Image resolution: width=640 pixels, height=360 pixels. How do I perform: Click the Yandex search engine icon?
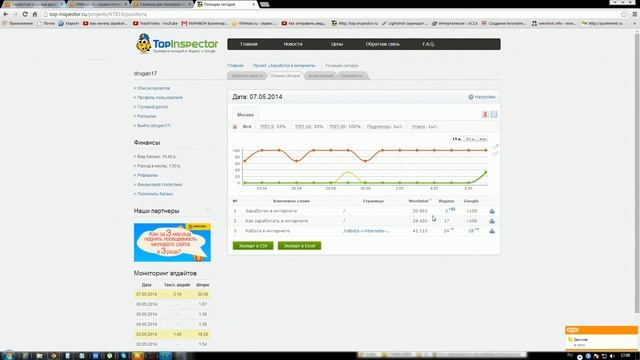tap(485, 115)
